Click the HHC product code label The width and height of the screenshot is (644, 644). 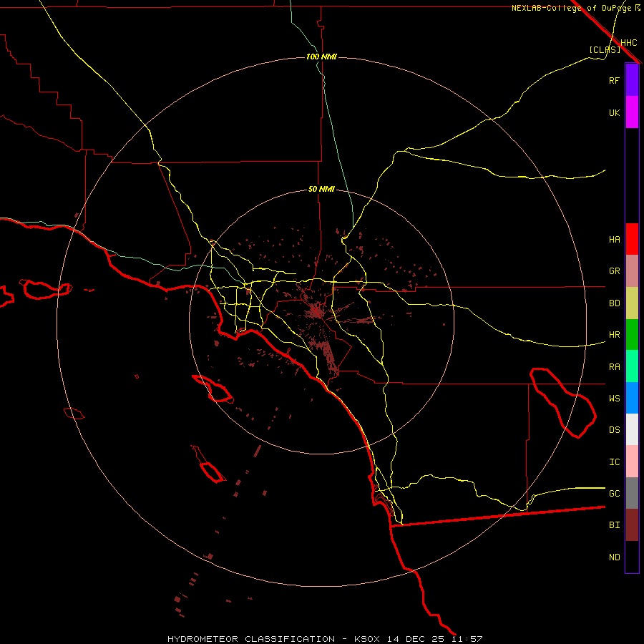[628, 43]
